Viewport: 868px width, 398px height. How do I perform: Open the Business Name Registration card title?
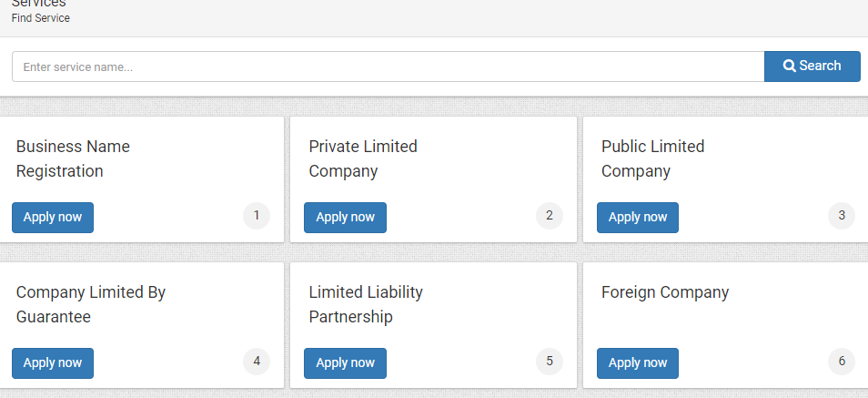coord(73,159)
